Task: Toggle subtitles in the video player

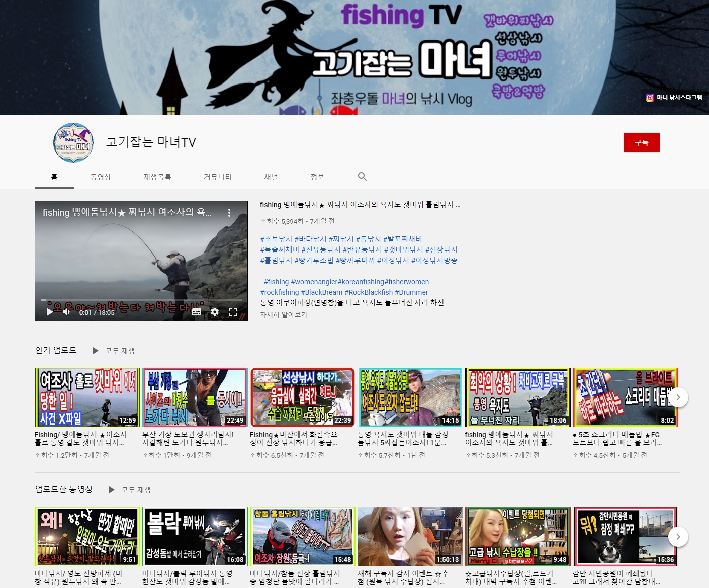Action: coord(197,312)
